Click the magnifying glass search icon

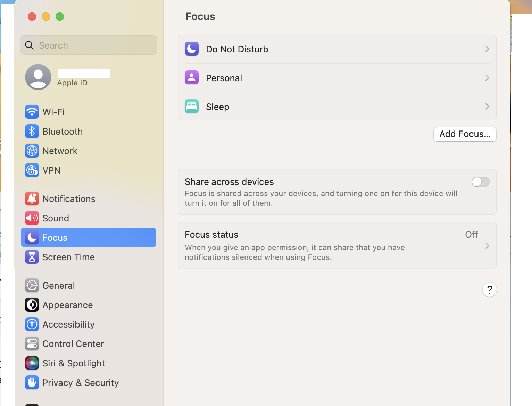[x=30, y=45]
